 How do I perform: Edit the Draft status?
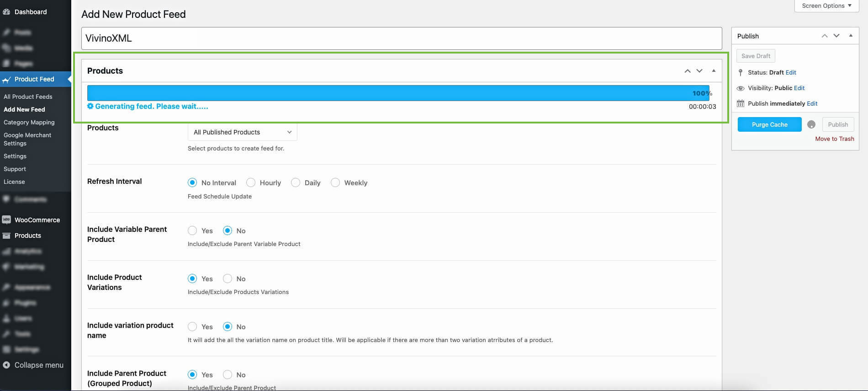(791, 73)
